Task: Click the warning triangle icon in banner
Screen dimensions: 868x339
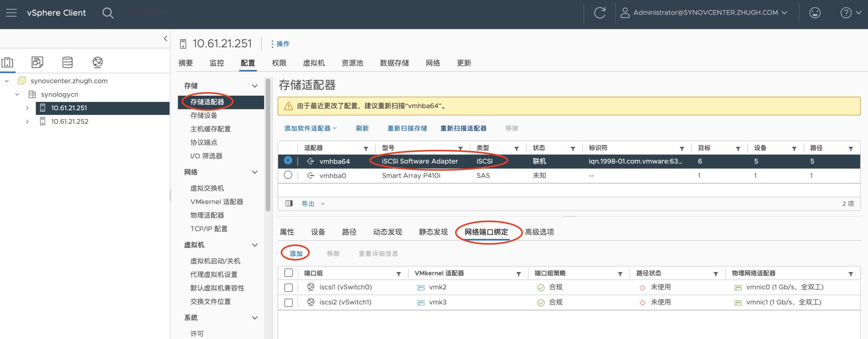Action: pyautogui.click(x=288, y=106)
